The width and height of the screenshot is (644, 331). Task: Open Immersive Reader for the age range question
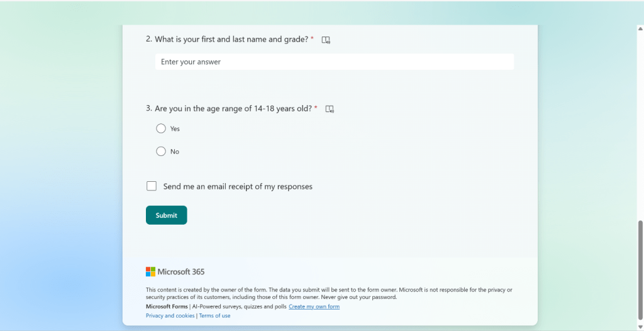[x=330, y=109]
